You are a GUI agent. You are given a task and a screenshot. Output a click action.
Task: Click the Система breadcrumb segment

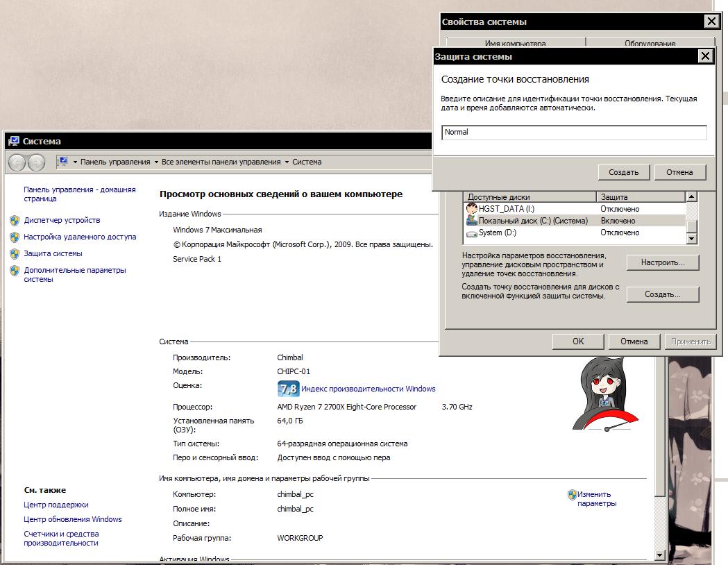click(307, 162)
